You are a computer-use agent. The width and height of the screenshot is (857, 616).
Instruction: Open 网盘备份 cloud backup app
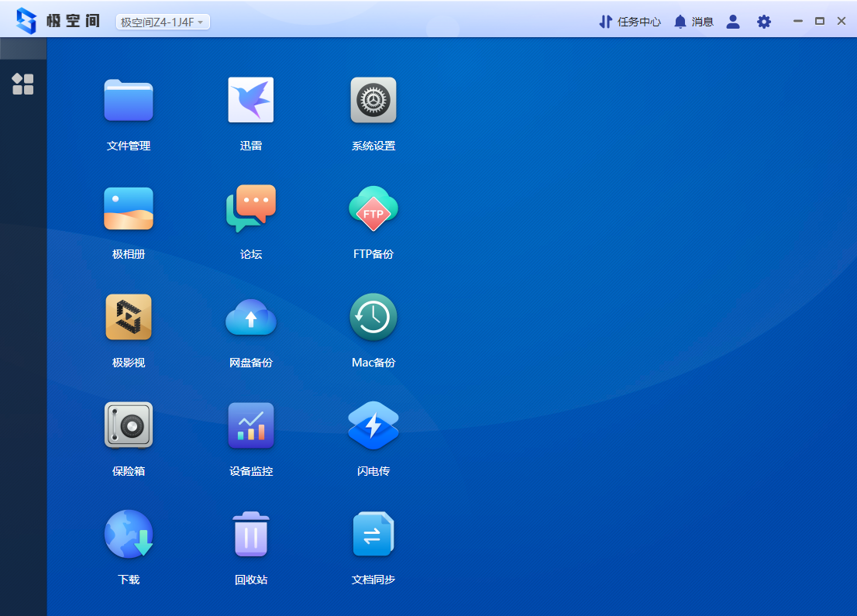tap(251, 318)
